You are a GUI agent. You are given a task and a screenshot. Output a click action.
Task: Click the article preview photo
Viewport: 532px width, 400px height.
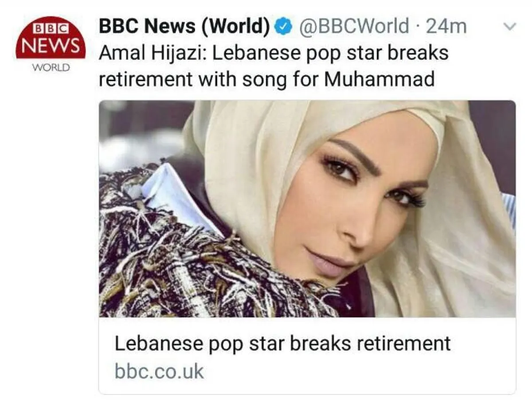click(307, 208)
